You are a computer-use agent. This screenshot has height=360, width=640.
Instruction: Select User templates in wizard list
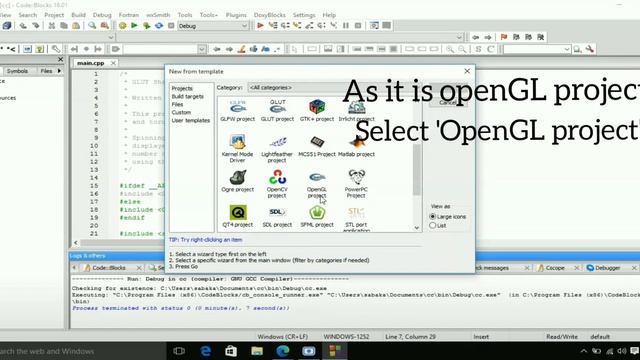191,120
